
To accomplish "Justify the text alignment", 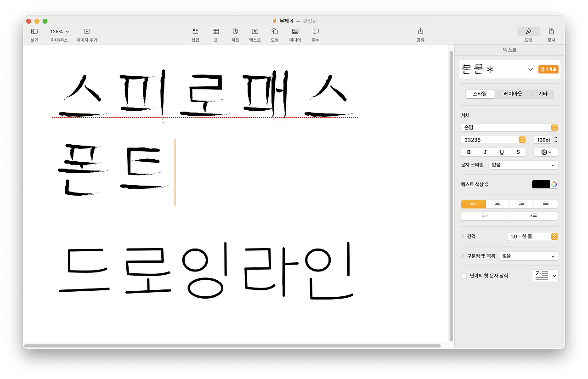I will [x=546, y=204].
